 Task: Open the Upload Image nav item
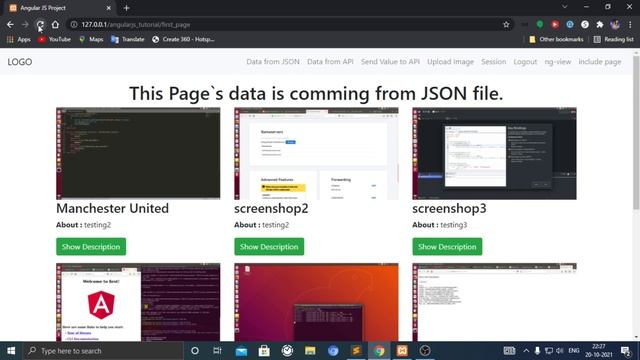[x=450, y=62]
